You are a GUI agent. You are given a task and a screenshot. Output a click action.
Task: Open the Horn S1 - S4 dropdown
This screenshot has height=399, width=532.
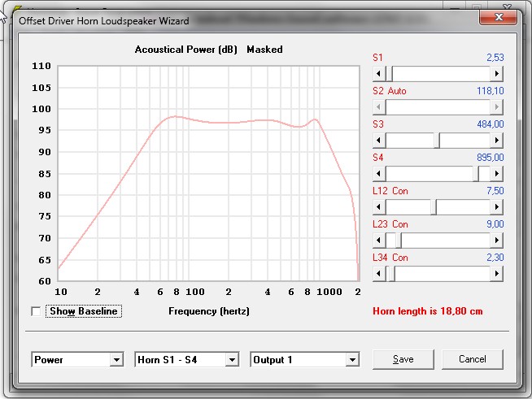pos(232,360)
